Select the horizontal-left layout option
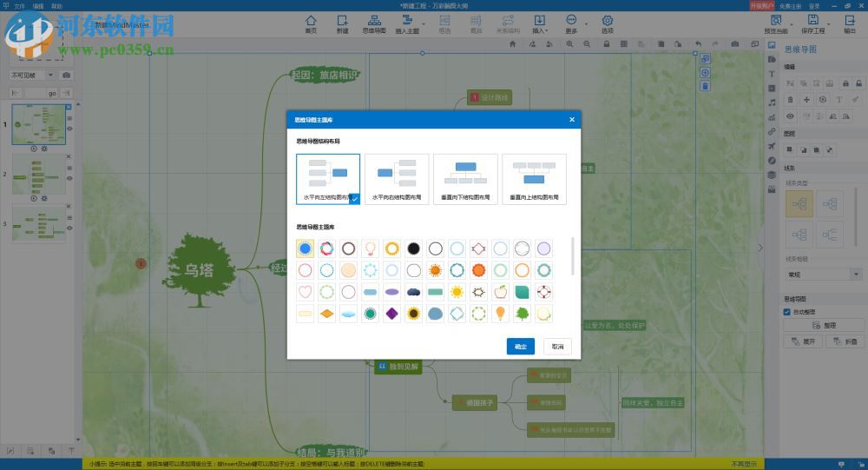Image resolution: width=868 pixels, height=470 pixels. [328, 179]
